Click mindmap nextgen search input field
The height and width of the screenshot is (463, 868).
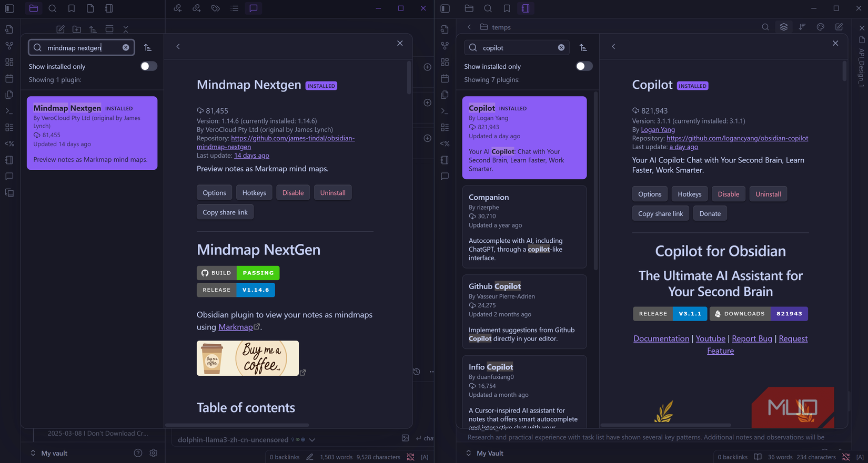coord(82,47)
